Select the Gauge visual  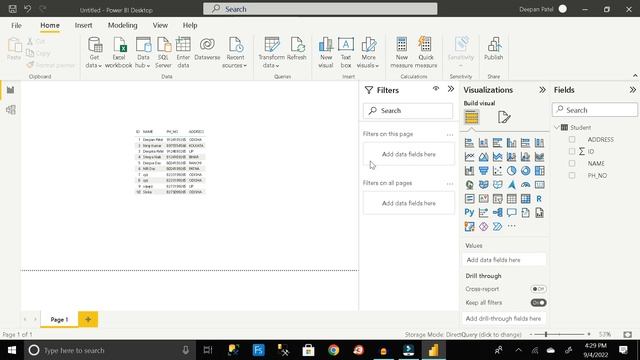525,184
